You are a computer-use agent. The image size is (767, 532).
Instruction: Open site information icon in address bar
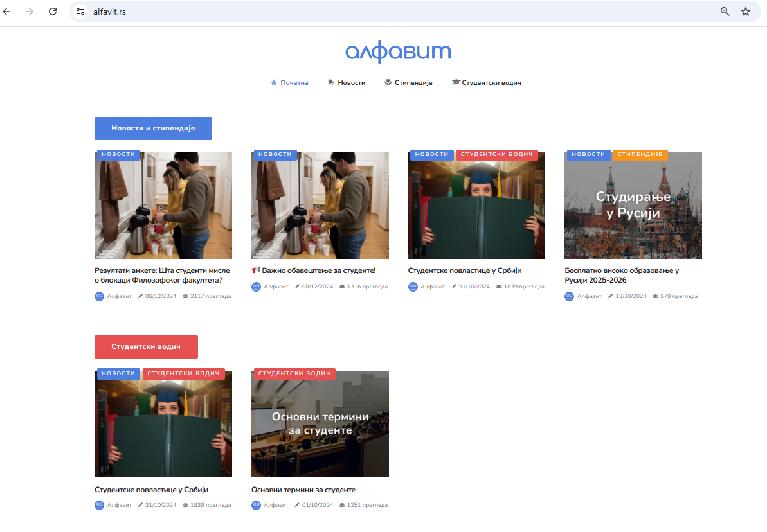coord(81,12)
